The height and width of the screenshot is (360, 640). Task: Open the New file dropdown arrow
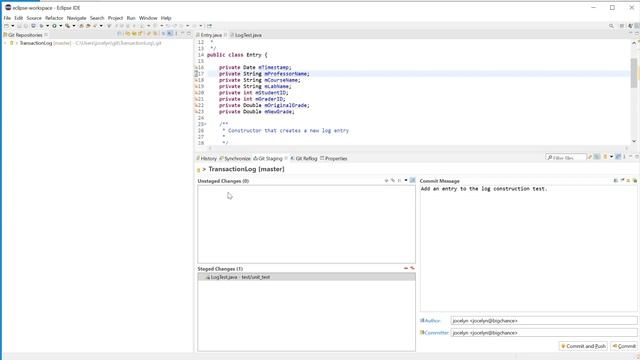point(13,26)
